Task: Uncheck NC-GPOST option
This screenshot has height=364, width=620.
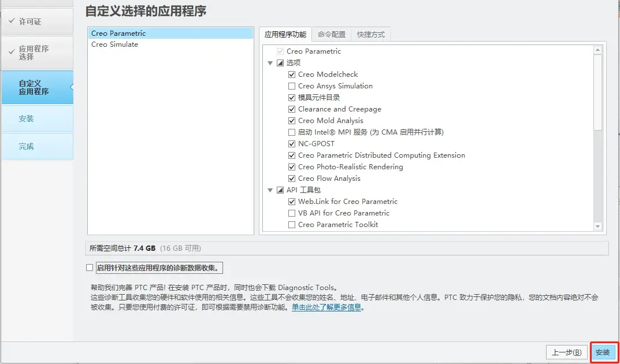Action: coord(292,143)
